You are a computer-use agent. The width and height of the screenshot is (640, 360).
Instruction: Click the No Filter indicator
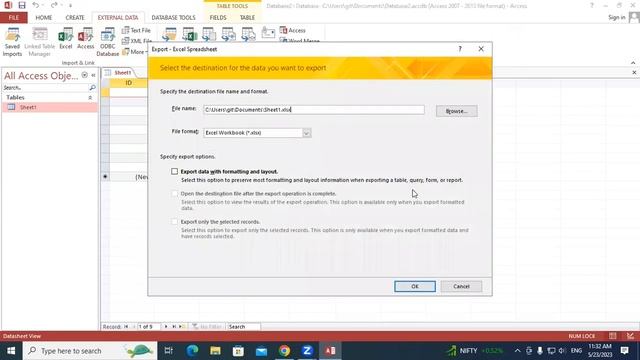coord(207,327)
